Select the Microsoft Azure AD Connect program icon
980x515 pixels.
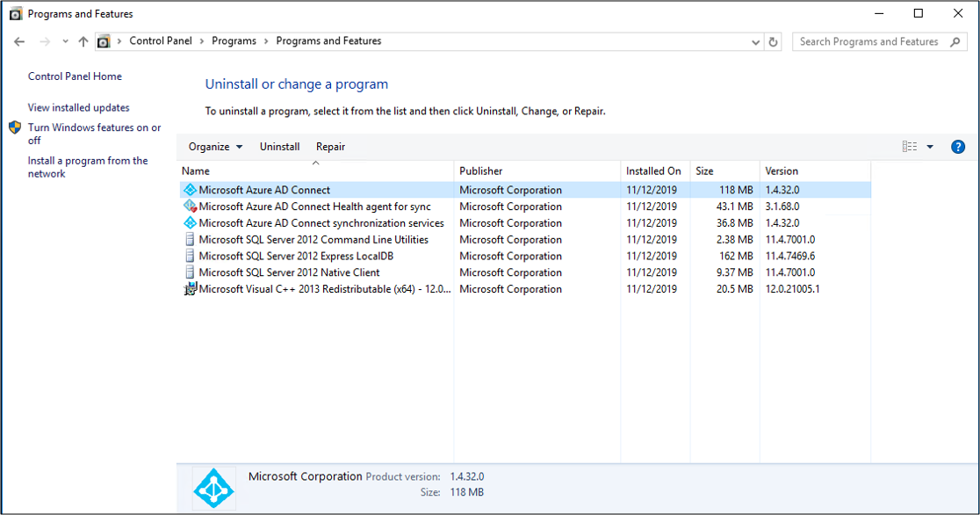(x=191, y=189)
